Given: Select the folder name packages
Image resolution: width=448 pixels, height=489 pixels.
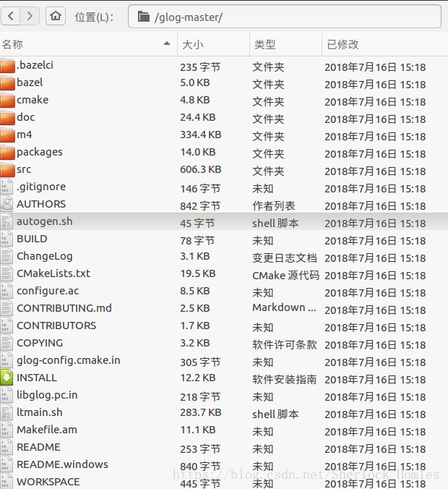Looking at the screenshot, I should point(40,153).
